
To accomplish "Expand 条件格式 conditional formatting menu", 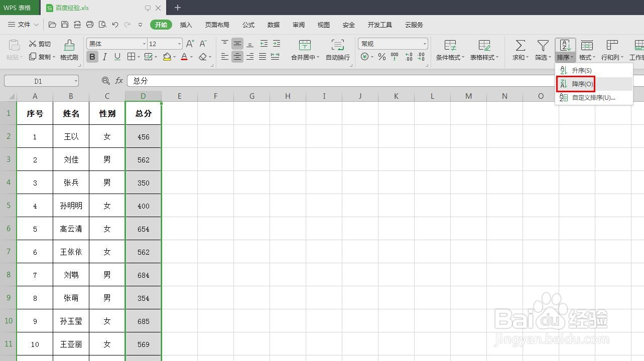I will click(x=450, y=50).
